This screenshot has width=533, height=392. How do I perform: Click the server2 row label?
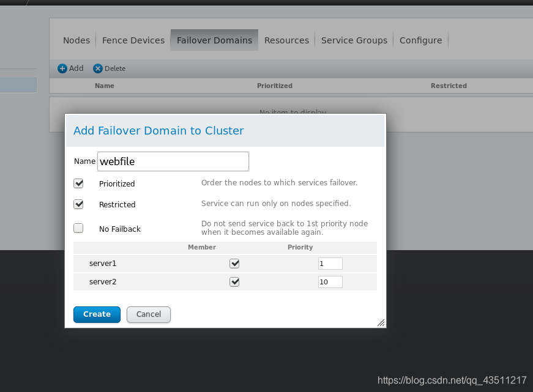pos(103,282)
